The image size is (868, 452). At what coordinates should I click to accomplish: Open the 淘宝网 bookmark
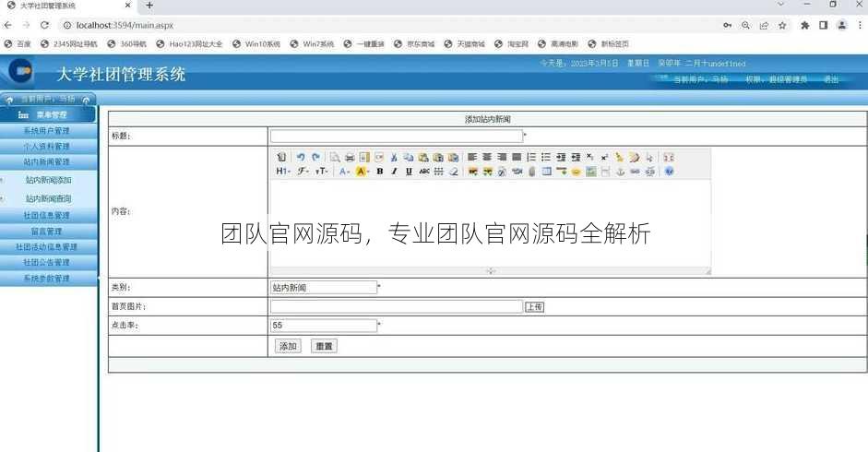pos(512,43)
